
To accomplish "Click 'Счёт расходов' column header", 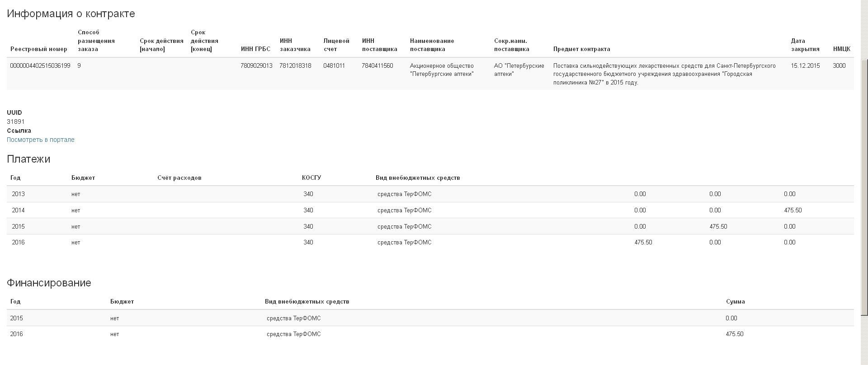I will tap(179, 178).
